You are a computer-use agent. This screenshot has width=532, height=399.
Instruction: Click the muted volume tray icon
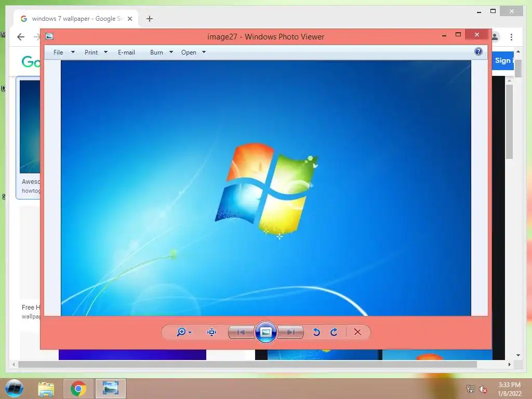[x=483, y=389]
